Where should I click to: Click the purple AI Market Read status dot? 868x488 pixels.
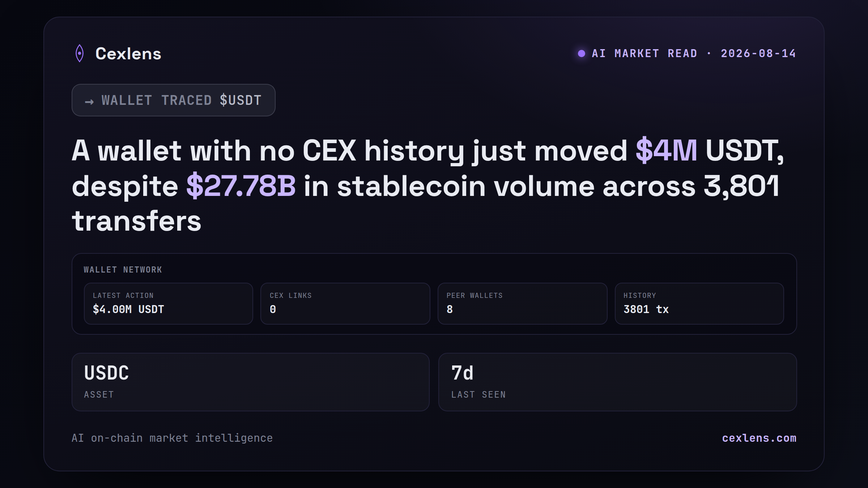582,53
